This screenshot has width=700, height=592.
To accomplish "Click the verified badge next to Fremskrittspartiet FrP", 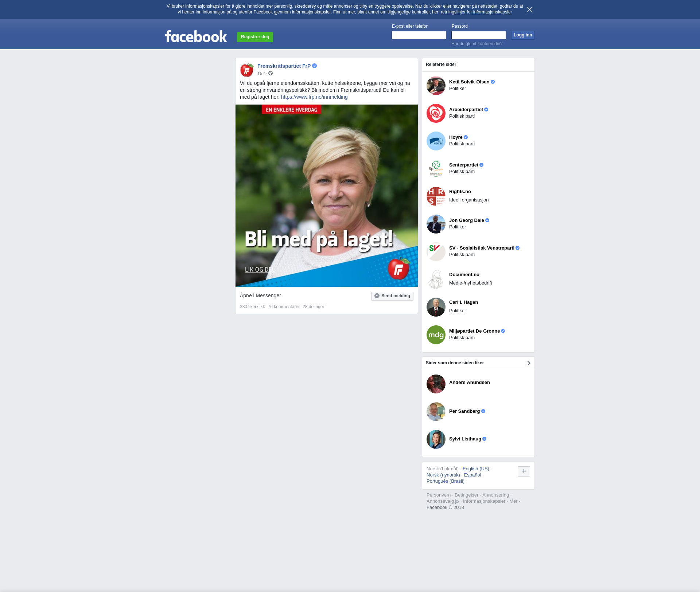I will tap(315, 66).
